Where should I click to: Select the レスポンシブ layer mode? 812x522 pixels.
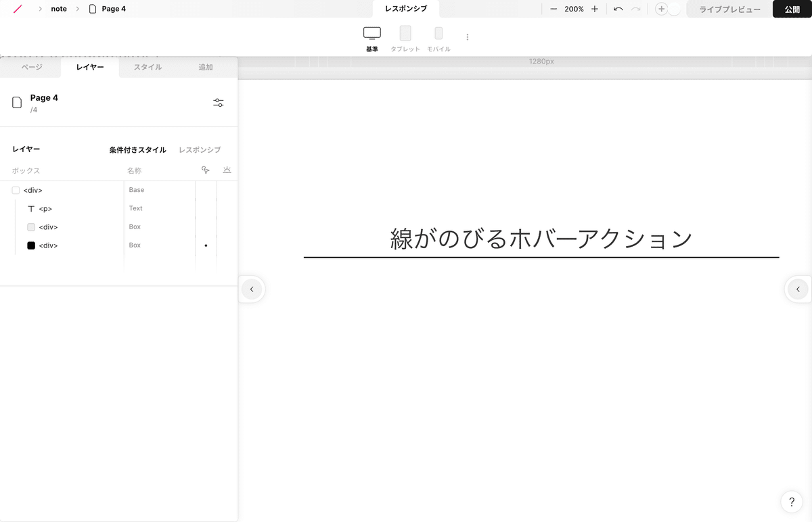pyautogui.click(x=200, y=150)
